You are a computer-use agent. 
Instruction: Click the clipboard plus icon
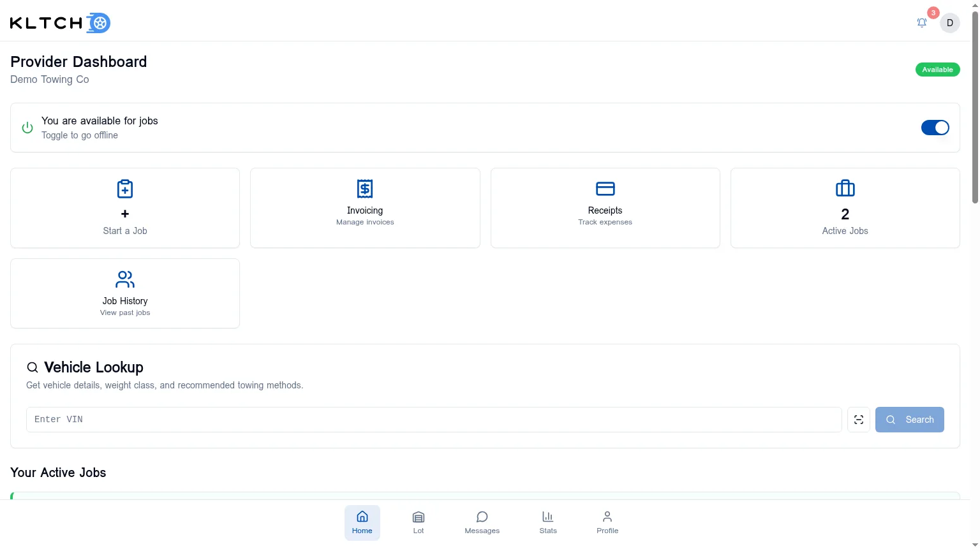[x=125, y=189]
